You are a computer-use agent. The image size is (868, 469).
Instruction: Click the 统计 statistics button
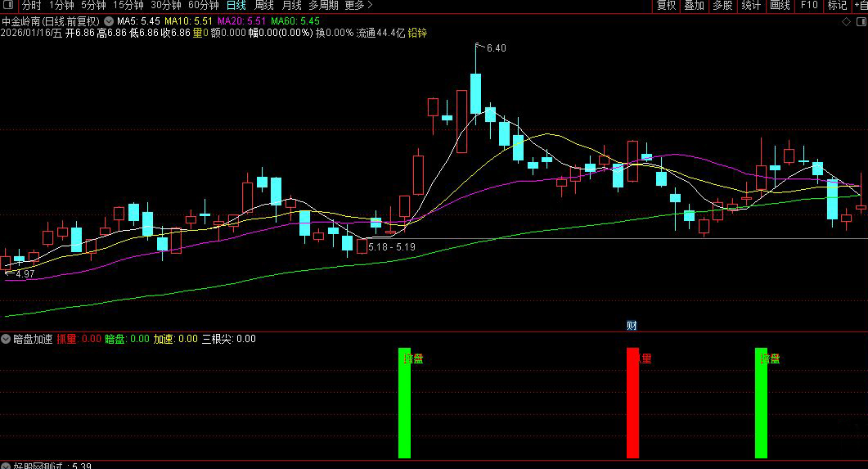point(751,6)
